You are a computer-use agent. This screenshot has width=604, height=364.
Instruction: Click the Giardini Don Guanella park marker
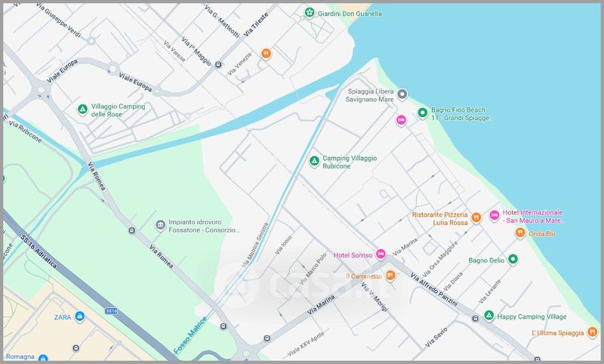[309, 13]
